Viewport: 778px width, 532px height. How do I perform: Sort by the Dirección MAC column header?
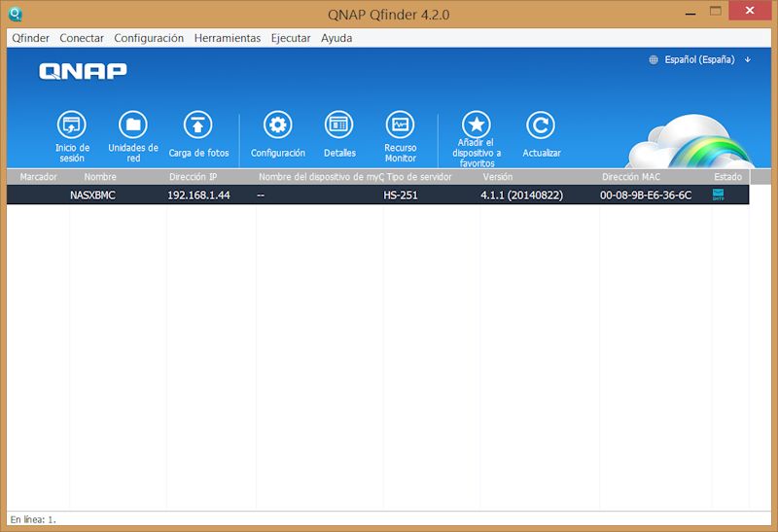point(631,177)
